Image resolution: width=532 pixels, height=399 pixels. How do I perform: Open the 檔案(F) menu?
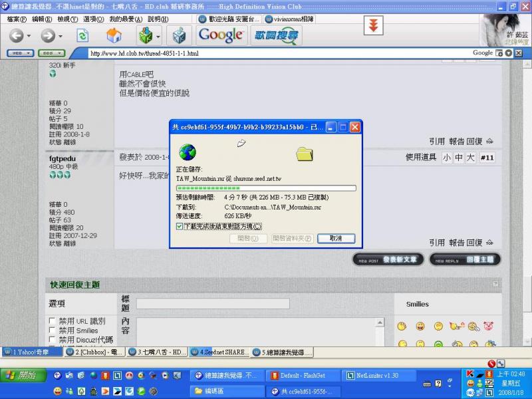click(x=17, y=19)
